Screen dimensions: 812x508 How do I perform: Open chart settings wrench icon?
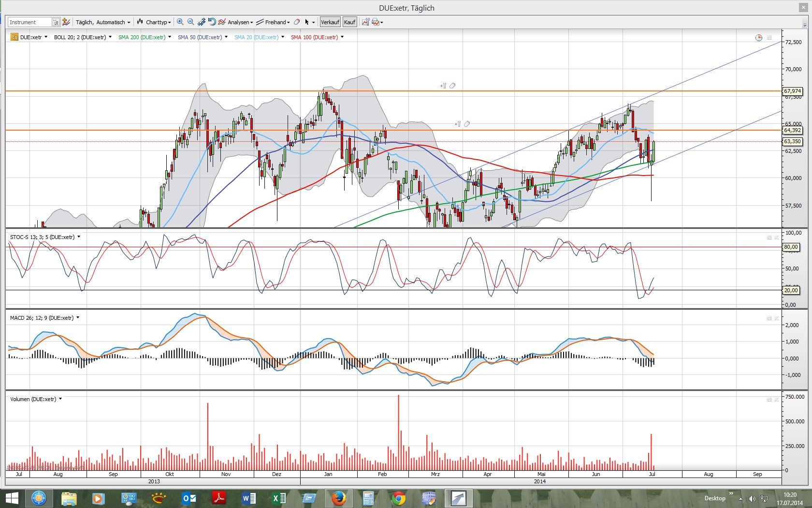tap(366, 22)
